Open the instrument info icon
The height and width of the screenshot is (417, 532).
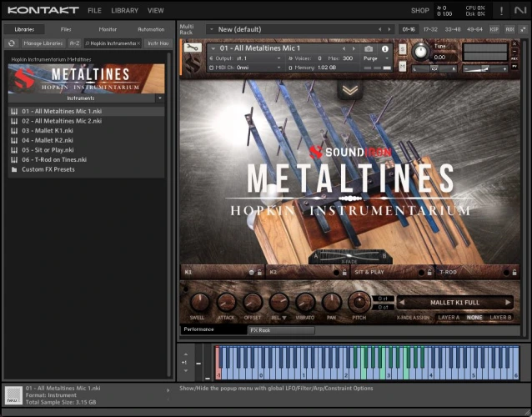point(386,48)
